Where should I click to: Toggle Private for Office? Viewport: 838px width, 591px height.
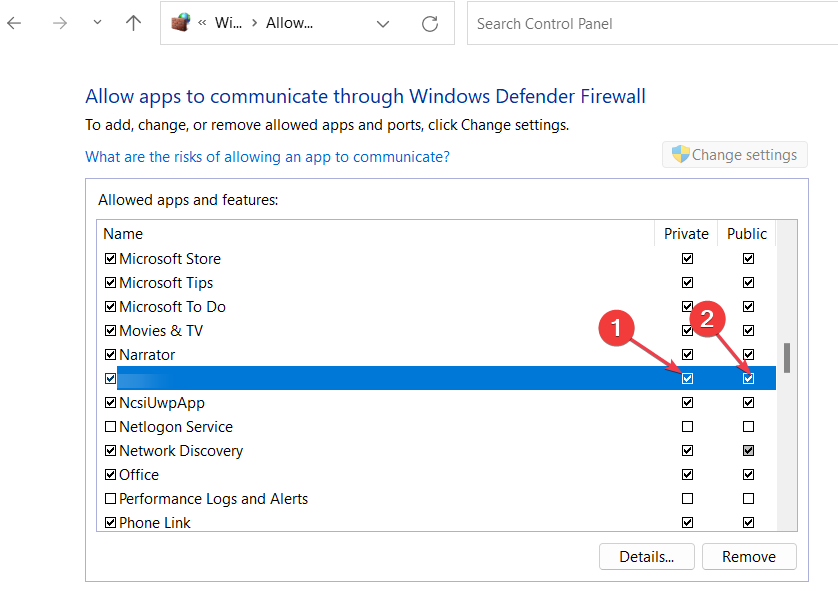coord(687,475)
